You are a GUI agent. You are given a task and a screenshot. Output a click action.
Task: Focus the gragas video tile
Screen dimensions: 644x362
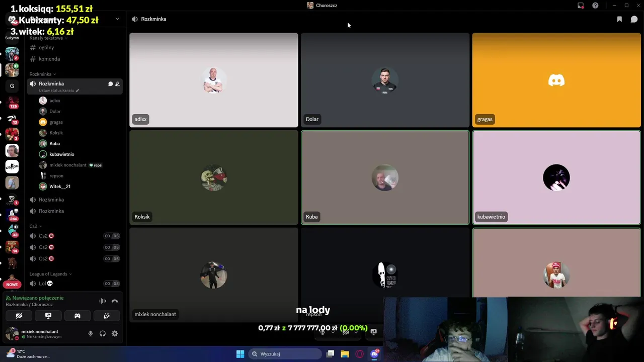[x=556, y=80]
